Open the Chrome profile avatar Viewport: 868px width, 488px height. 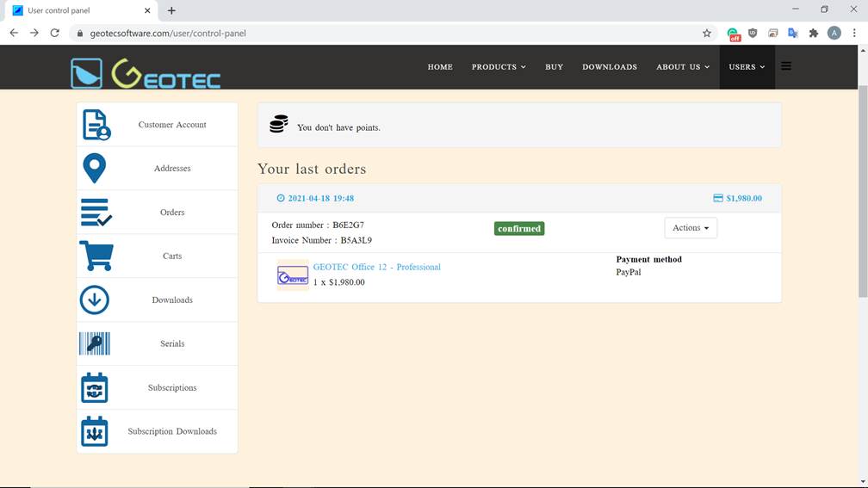pyautogui.click(x=834, y=34)
